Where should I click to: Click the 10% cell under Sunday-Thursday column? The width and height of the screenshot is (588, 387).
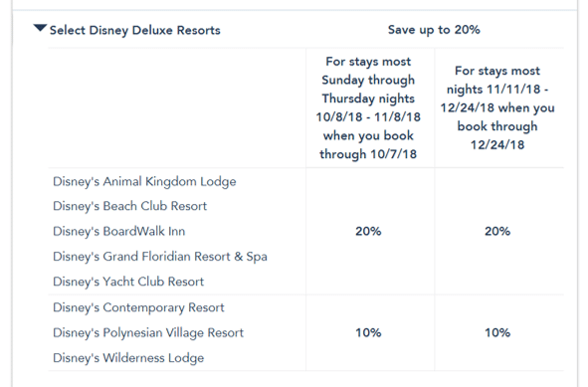(368, 332)
